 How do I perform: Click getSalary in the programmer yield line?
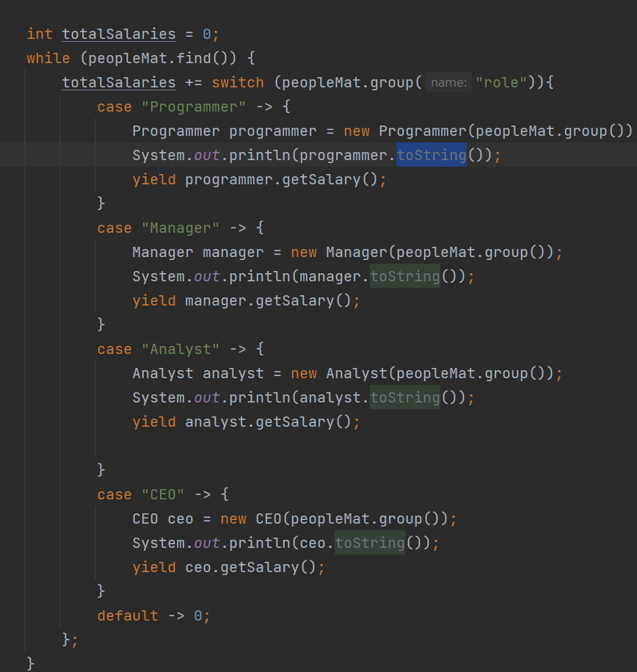point(321,179)
